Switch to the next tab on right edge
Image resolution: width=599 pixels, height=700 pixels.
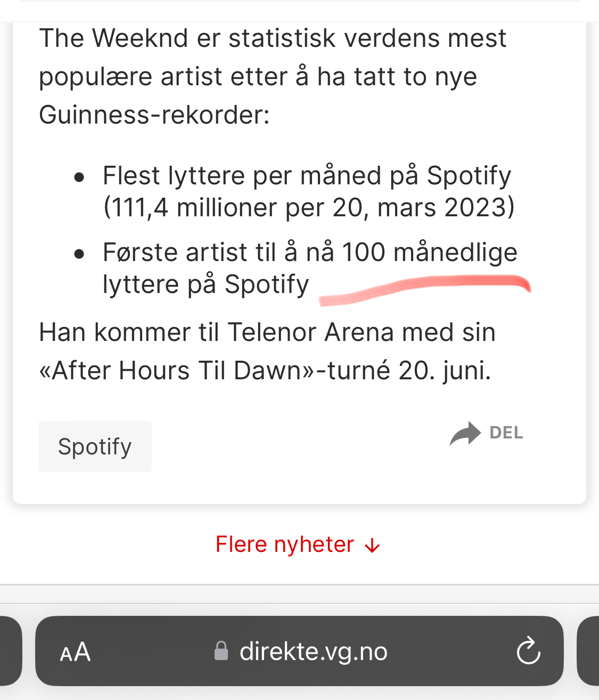(x=588, y=651)
